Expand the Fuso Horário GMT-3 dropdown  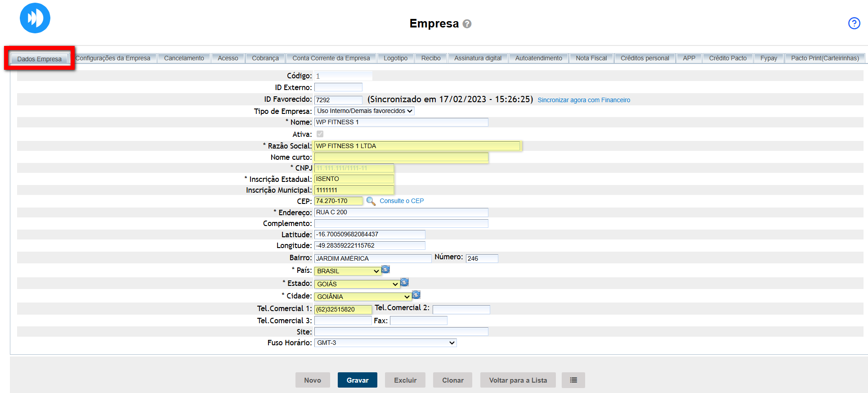tap(385, 343)
